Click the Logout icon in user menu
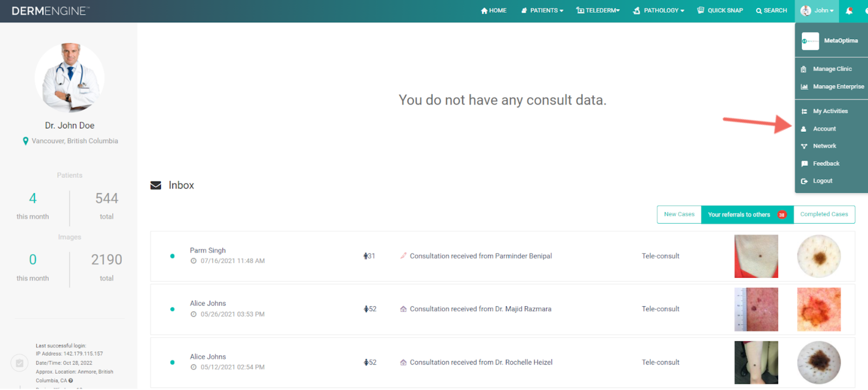The height and width of the screenshot is (390, 868). 804,181
